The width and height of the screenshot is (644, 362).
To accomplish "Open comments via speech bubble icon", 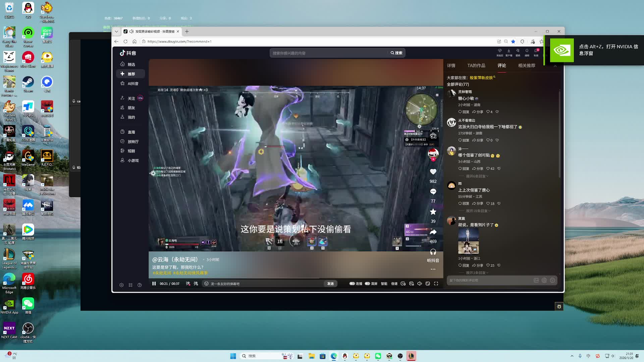I will [433, 192].
